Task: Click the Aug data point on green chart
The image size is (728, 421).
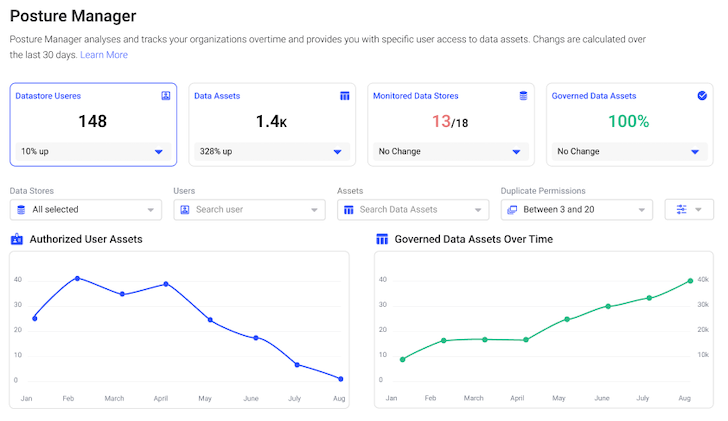Action: (690, 281)
